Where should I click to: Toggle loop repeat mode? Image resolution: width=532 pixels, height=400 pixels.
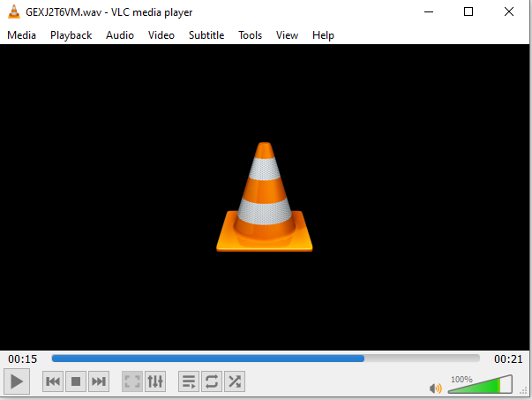(x=212, y=381)
